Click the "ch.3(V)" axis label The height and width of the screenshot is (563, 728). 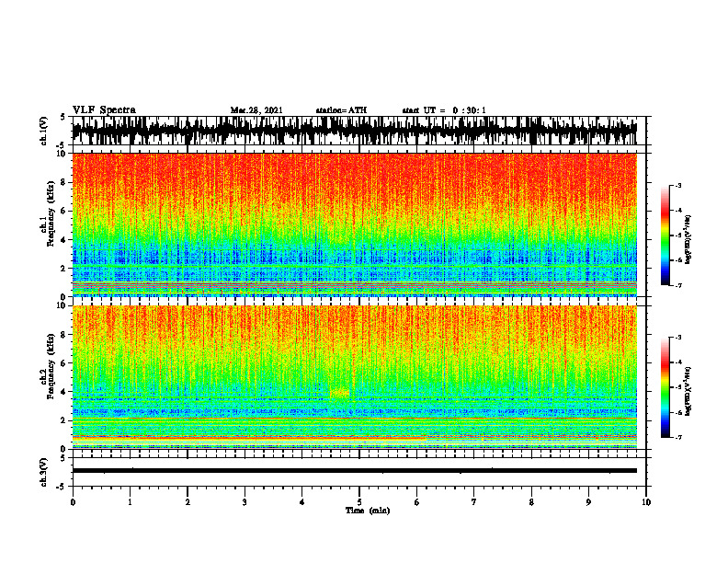coord(44,473)
